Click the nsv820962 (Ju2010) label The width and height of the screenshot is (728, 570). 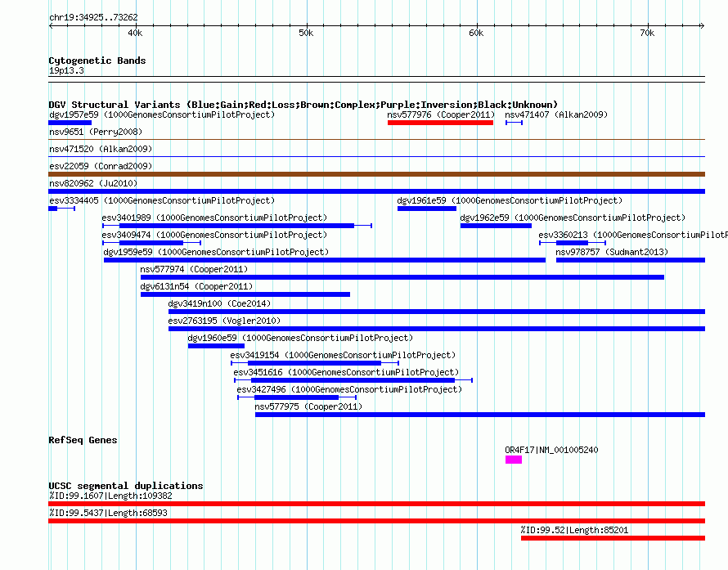[x=93, y=183]
